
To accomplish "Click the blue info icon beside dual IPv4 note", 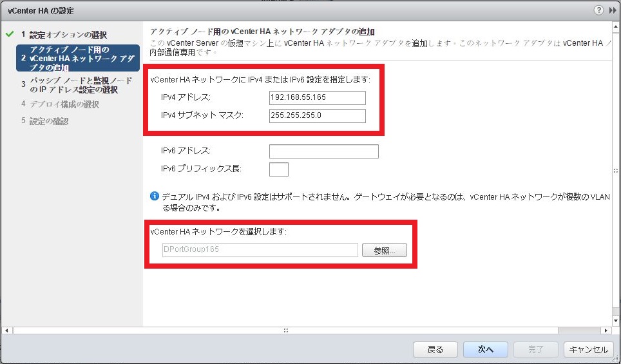I will [x=155, y=196].
